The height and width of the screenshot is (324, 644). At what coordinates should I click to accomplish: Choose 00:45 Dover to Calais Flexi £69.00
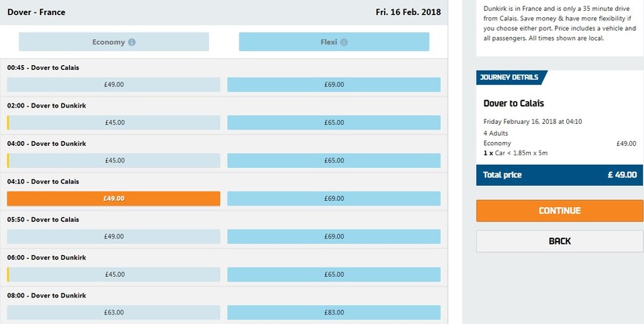pyautogui.click(x=334, y=85)
